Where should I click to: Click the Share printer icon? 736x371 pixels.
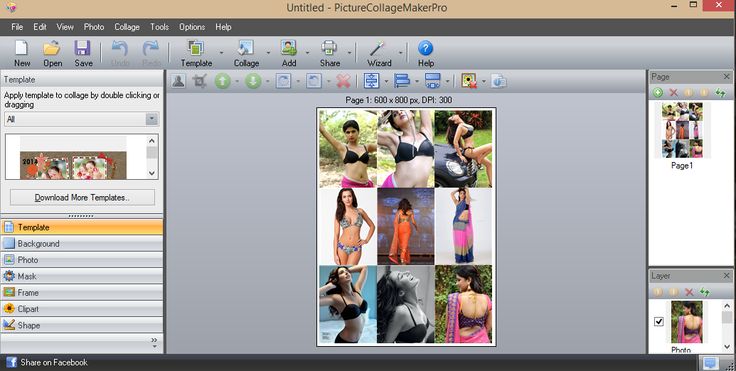[329, 48]
